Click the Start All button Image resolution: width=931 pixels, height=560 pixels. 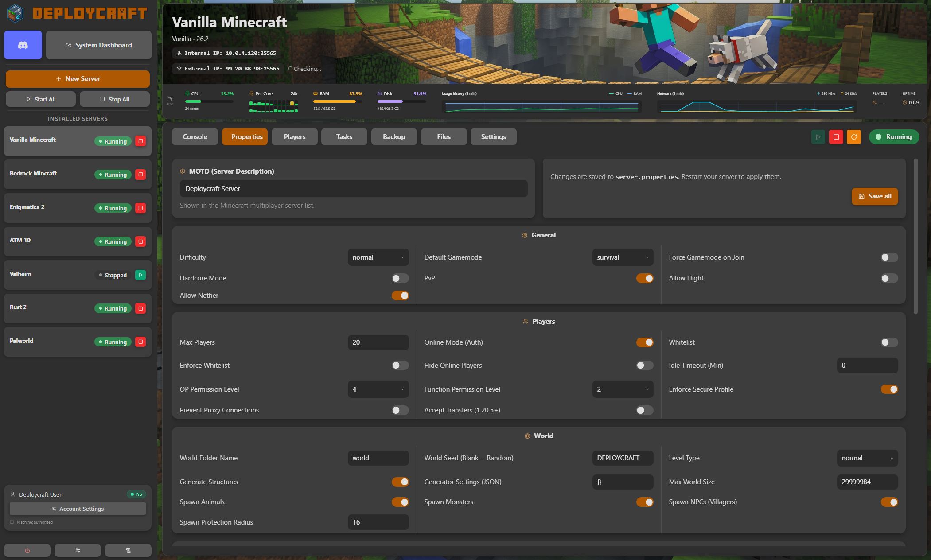pyautogui.click(x=41, y=99)
